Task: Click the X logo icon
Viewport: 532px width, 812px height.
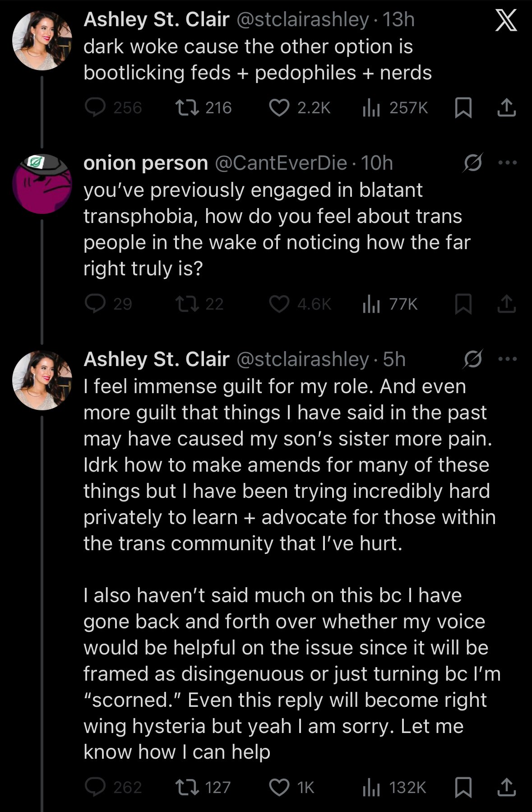Action: (x=506, y=22)
